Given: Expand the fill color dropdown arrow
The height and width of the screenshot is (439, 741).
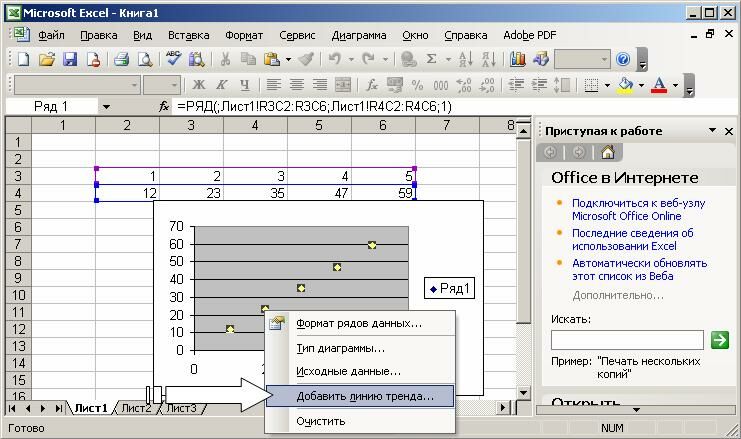Looking at the screenshot, I should (x=641, y=85).
